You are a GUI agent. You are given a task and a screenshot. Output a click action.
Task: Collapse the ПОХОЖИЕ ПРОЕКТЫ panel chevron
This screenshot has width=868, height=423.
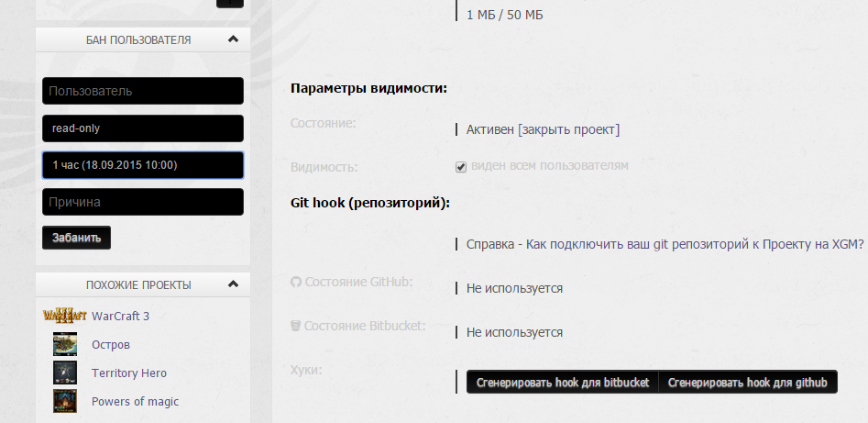pyautogui.click(x=233, y=284)
